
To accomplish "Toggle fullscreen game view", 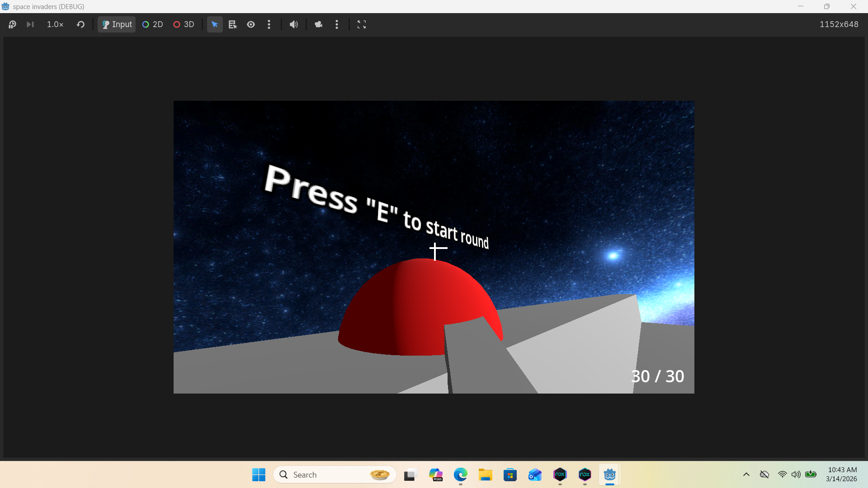I will tap(362, 24).
